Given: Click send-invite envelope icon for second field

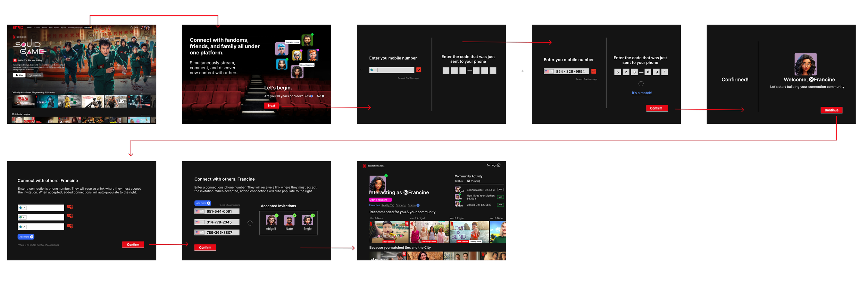Looking at the screenshot, I should point(70,216).
